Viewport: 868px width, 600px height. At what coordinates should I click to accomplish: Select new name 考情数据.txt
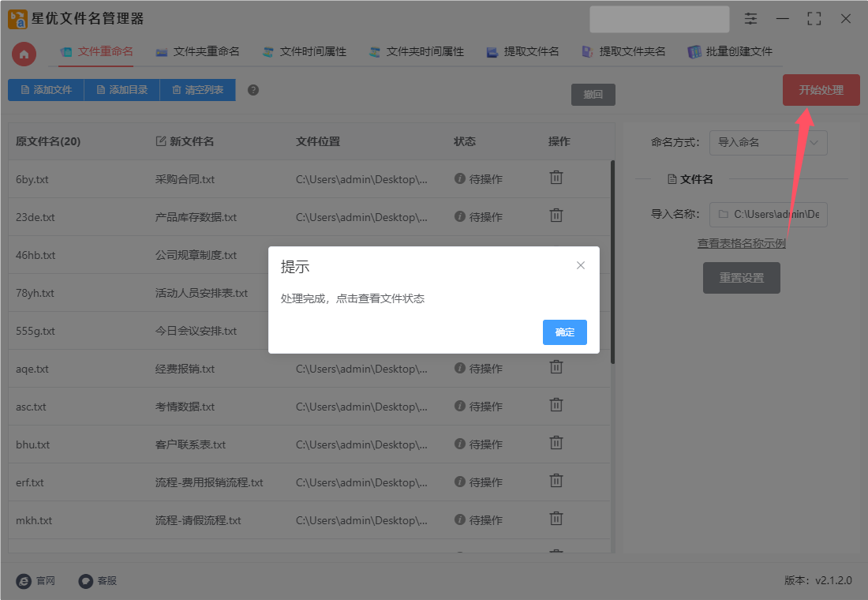185,407
